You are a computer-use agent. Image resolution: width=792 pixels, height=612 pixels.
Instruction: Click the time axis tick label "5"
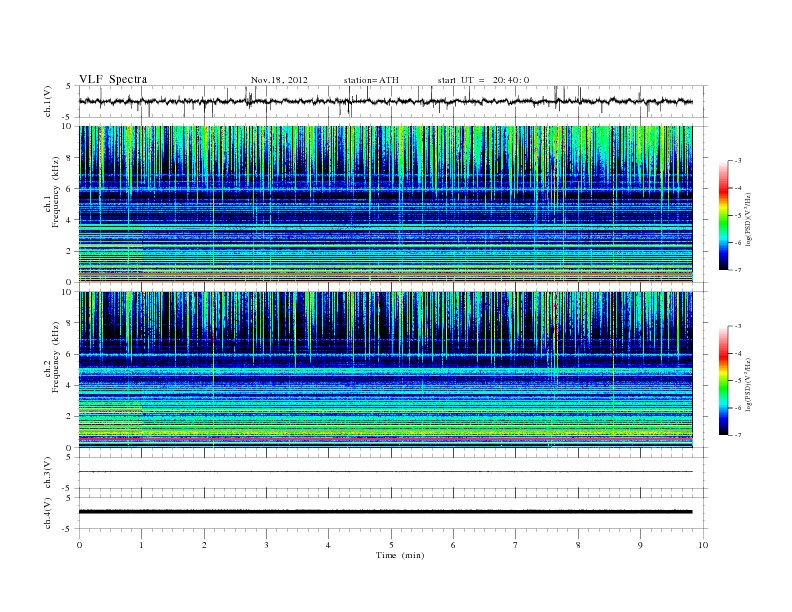tap(391, 545)
